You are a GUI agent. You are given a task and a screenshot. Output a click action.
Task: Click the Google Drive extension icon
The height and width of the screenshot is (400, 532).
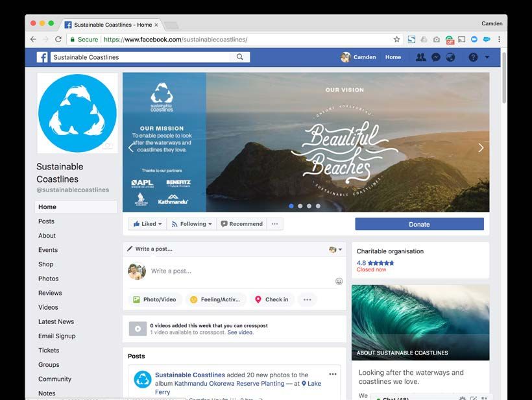(x=424, y=40)
